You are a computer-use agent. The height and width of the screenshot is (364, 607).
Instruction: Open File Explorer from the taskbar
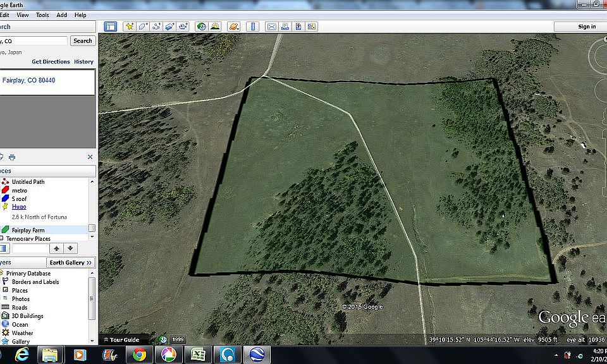pos(50,355)
